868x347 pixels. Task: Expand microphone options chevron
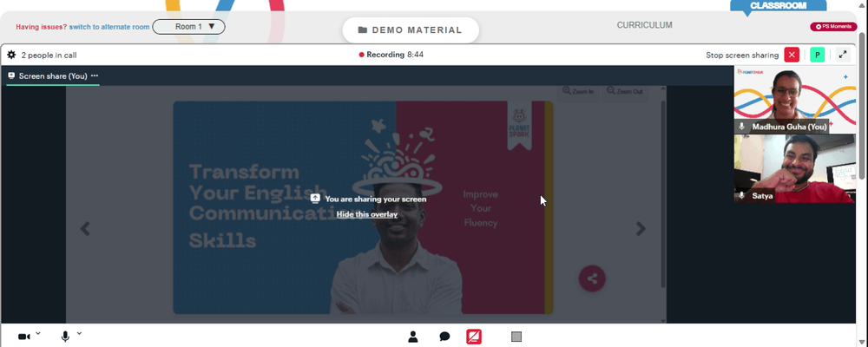coord(79,333)
